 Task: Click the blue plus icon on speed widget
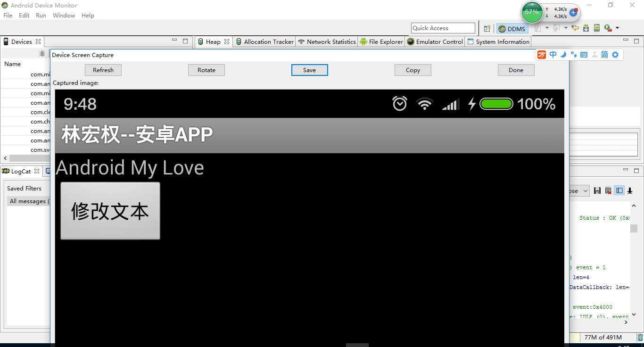pyautogui.click(x=573, y=13)
